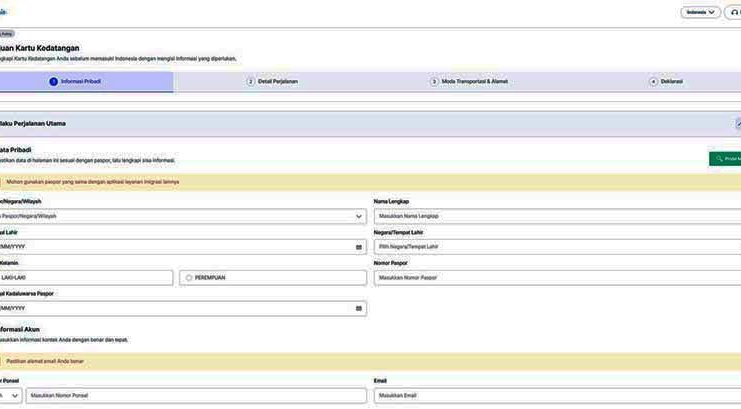Click the site logo in the header
This screenshot has height=409, width=741.
click(x=3, y=12)
